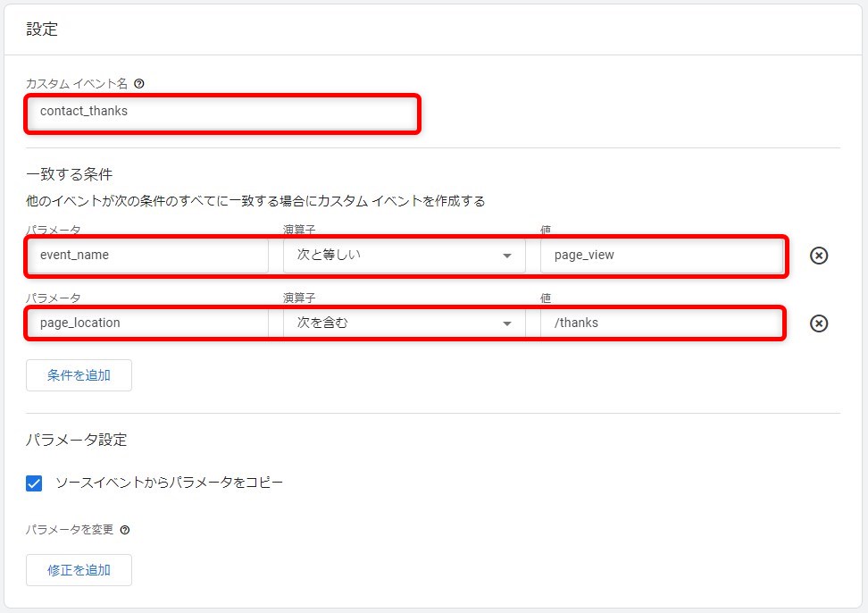Click the arrow on the 次を含む selector
The height and width of the screenshot is (613, 868).
507,323
